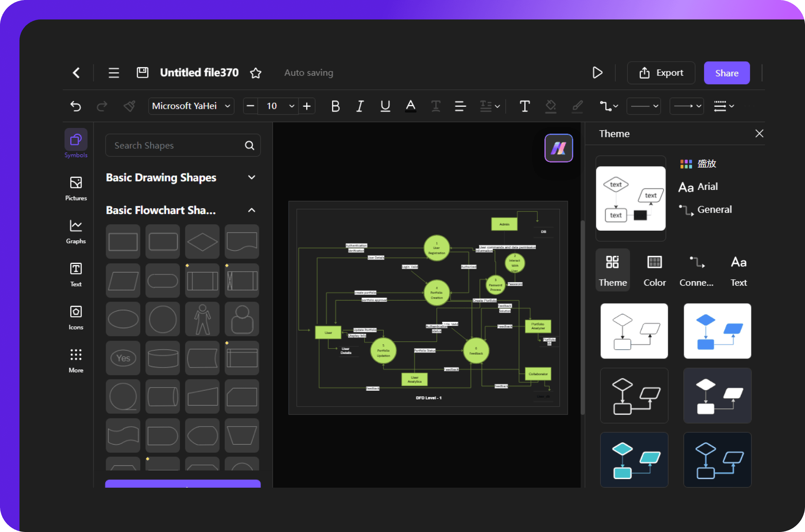The width and height of the screenshot is (805, 532).
Task: Click the undo icon
Action: point(76,106)
